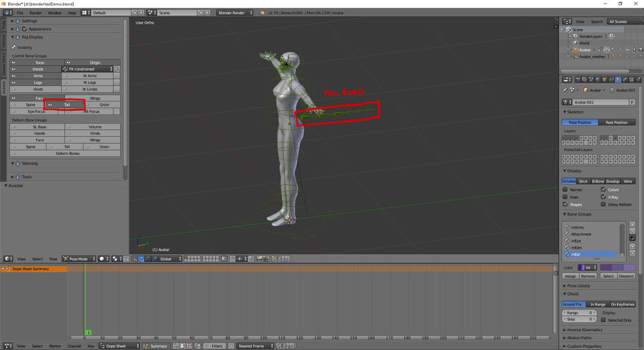Open the Render menu
Screen dimensions: 644x350
coord(36,13)
